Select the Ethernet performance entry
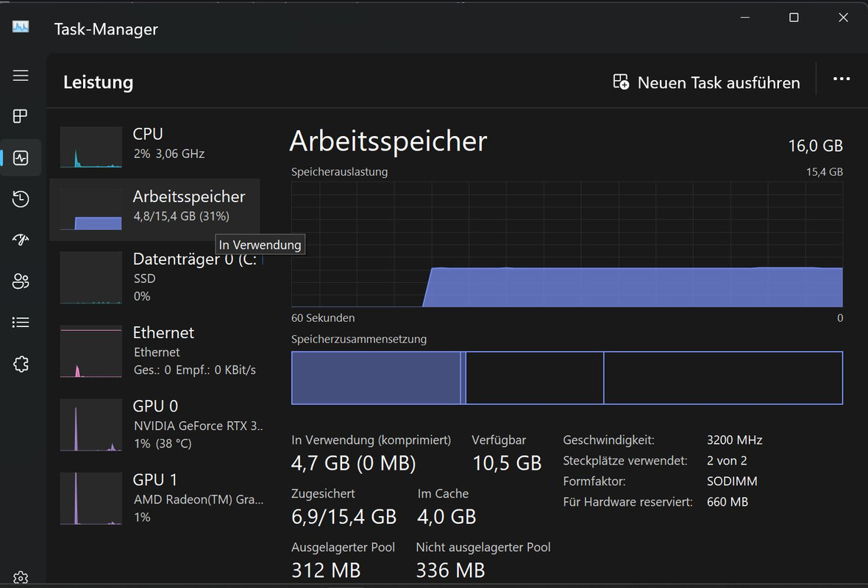The height and width of the screenshot is (588, 868). pos(155,351)
